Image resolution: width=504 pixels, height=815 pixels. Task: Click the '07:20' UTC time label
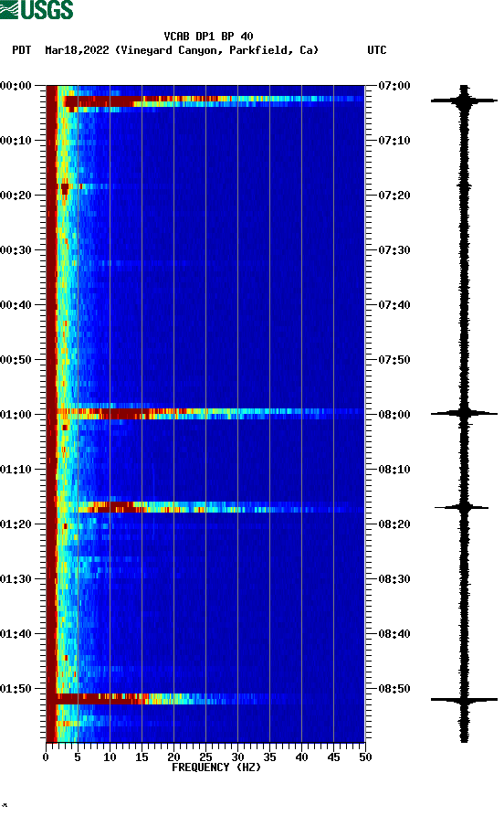(x=394, y=196)
